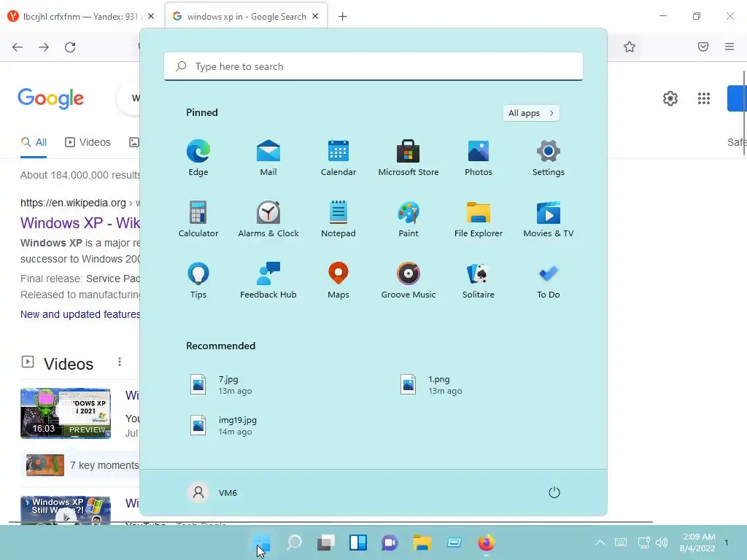Viewport: 747px width, 560px height.
Task: Open the To Do app
Action: pyautogui.click(x=549, y=281)
